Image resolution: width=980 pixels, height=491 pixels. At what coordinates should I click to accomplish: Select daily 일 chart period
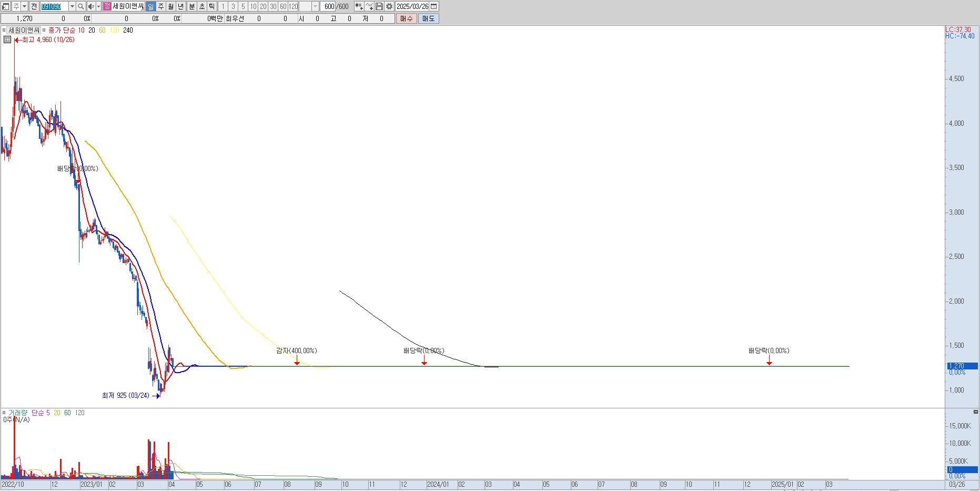point(150,6)
